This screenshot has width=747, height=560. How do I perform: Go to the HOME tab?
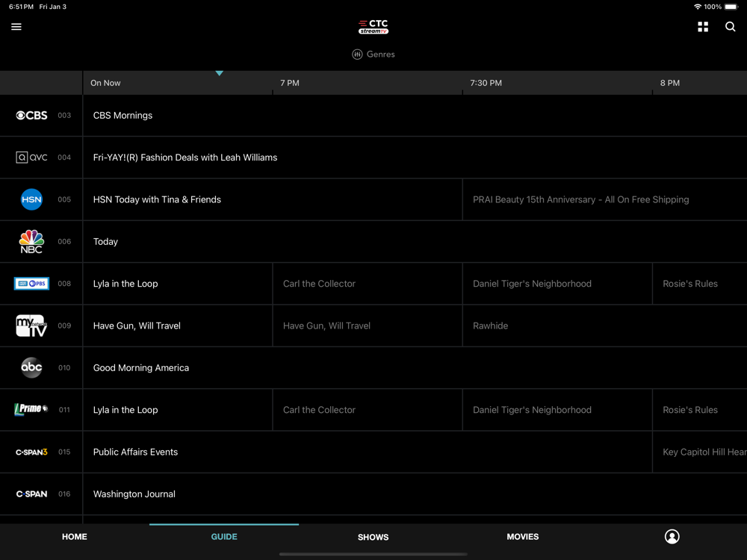(x=74, y=537)
